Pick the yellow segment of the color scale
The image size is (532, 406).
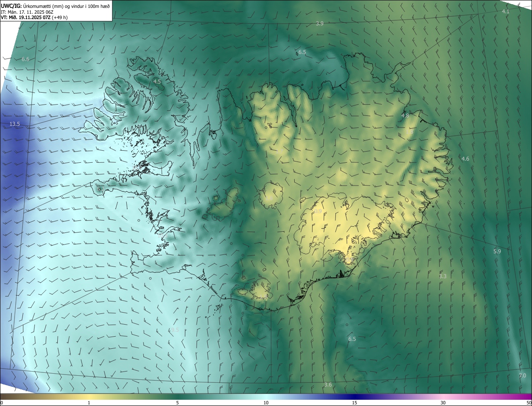(x=89, y=397)
